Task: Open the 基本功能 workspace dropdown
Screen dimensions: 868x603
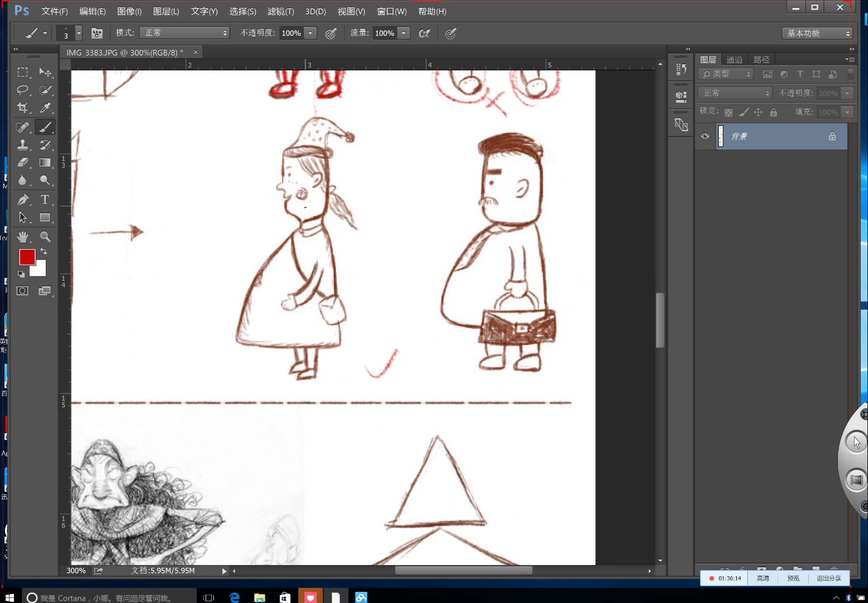Action: click(x=817, y=33)
